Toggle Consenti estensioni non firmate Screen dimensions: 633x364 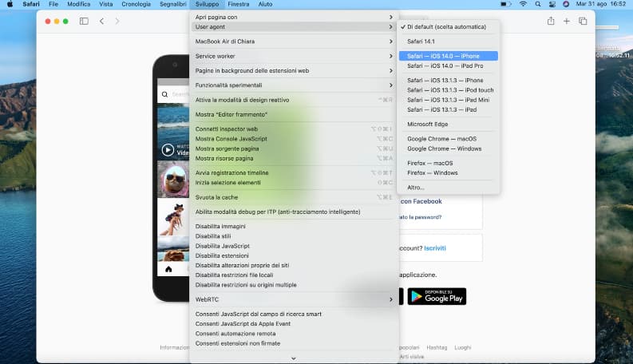[294, 343]
